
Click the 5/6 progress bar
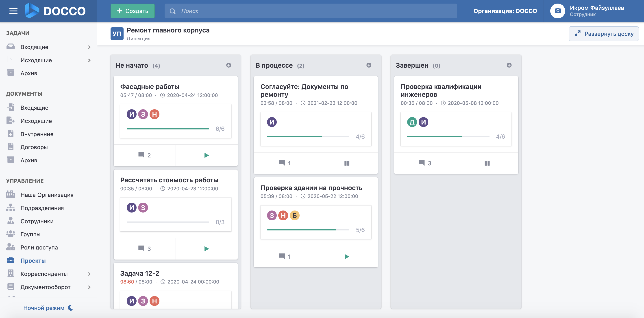(x=308, y=230)
